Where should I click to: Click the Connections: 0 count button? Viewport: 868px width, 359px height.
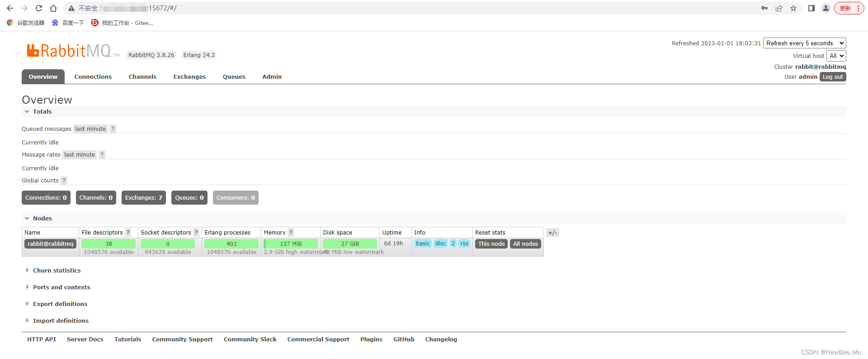[46, 197]
